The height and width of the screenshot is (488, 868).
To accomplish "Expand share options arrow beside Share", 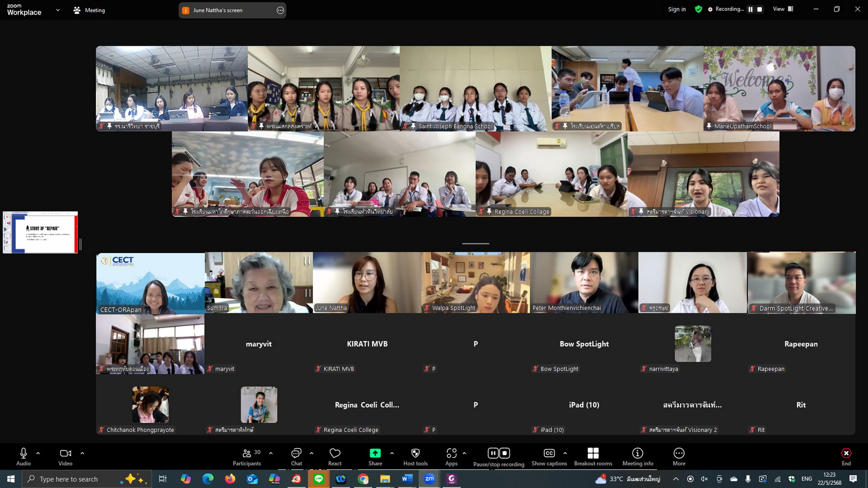I will pyautogui.click(x=392, y=453).
